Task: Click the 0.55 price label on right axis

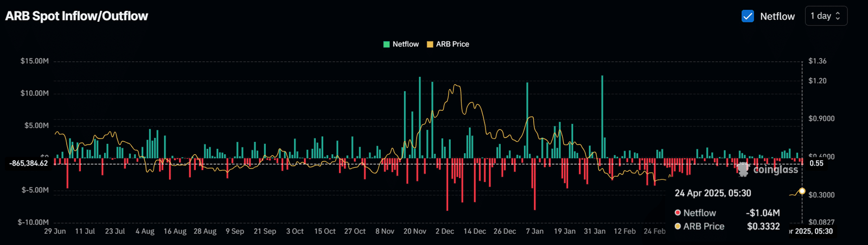Action: pyautogui.click(x=816, y=164)
